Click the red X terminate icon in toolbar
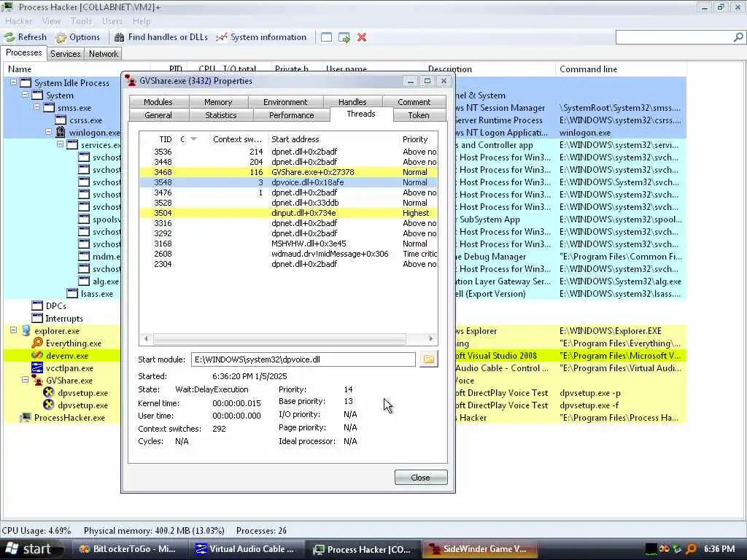This screenshot has width=747, height=560. pos(362,37)
